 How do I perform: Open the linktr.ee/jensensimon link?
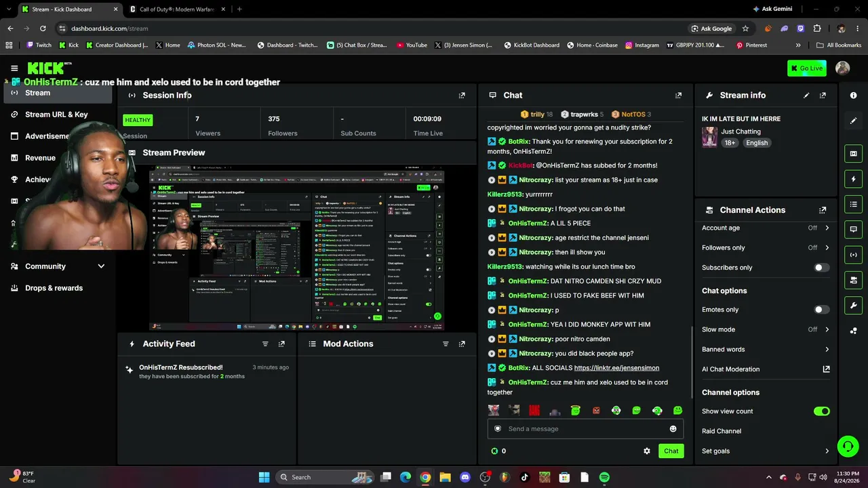click(x=616, y=368)
